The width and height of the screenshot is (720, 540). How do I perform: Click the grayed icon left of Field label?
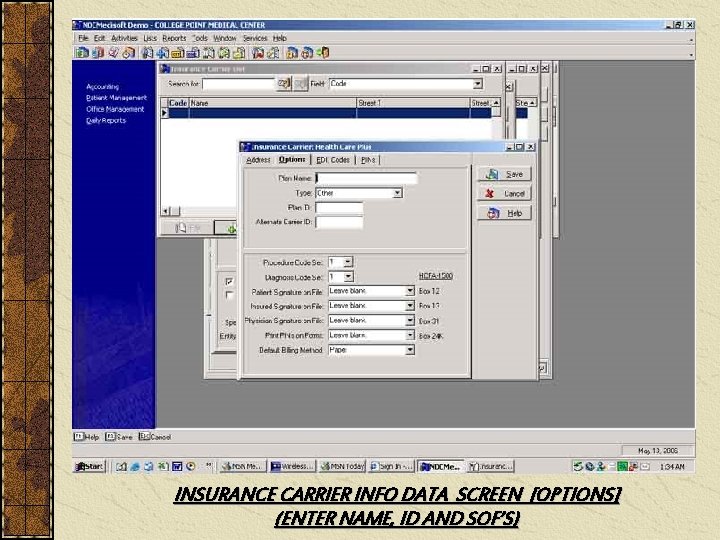[300, 84]
